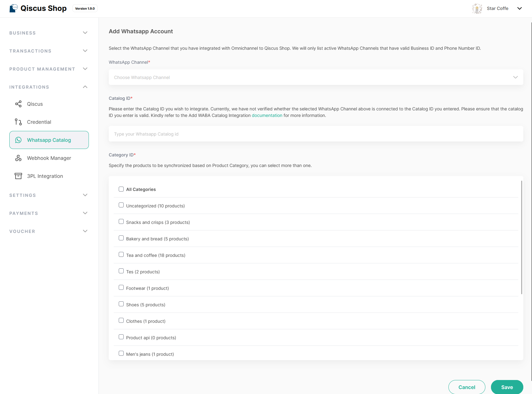
Task: Click the Qiscus share icon in sidebar
Action: tap(18, 104)
